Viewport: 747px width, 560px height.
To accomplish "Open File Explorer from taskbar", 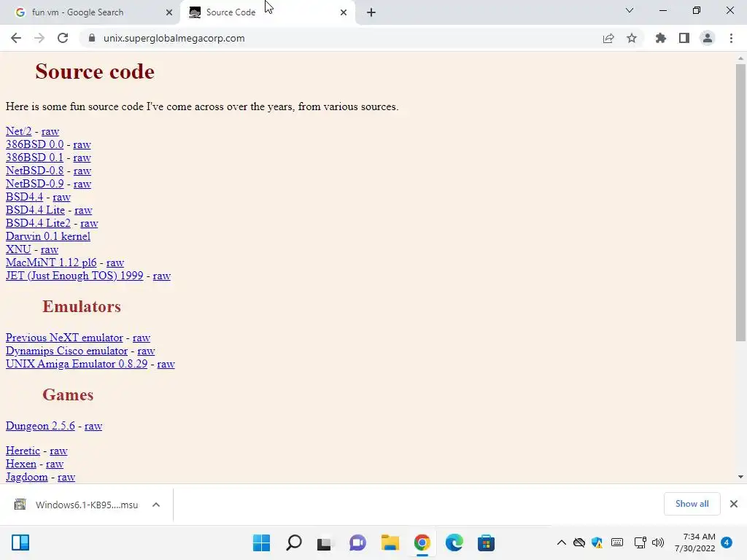I will tap(390, 542).
